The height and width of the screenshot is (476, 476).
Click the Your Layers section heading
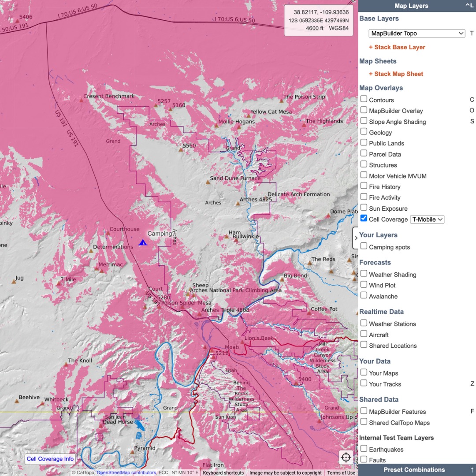(x=378, y=235)
